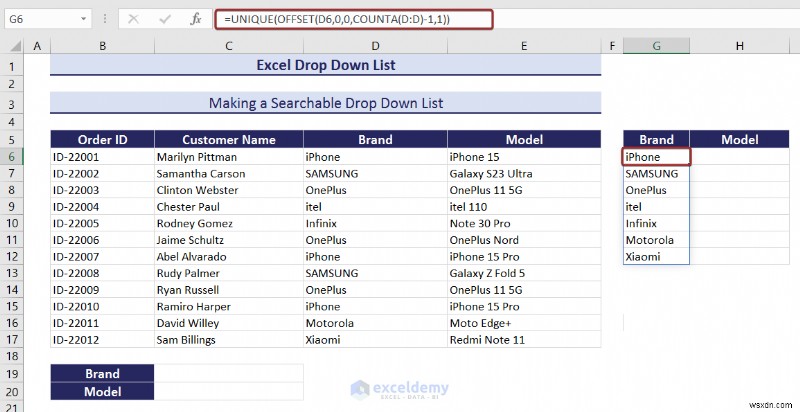Viewport: 800px width, 412px height.
Task: Click the formula bar options dots
Action: tap(105, 19)
